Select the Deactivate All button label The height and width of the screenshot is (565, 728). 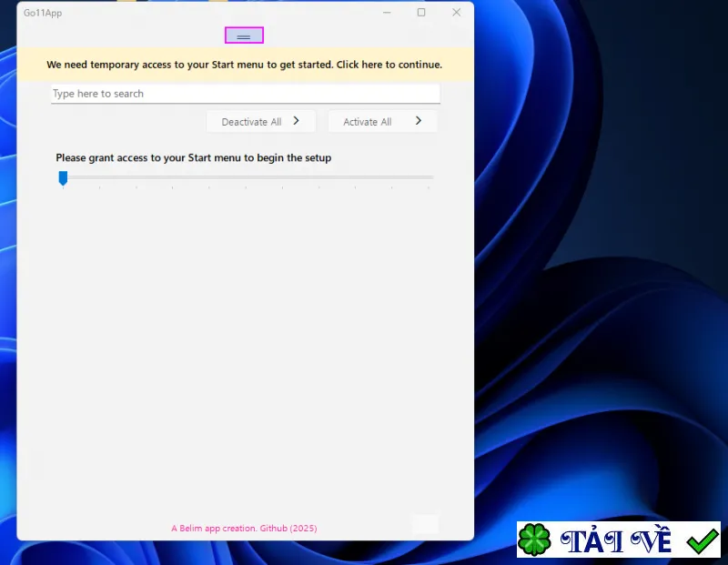pos(251,122)
